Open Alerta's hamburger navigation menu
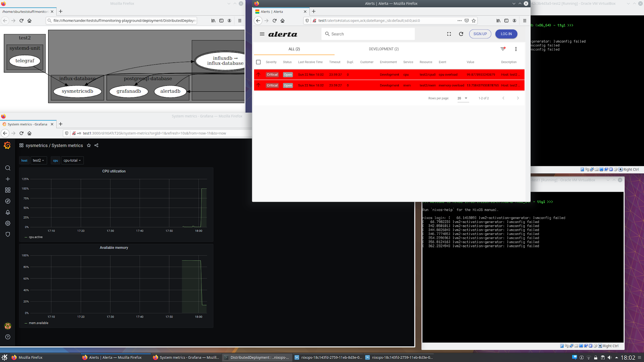The width and height of the screenshot is (644, 362). coord(262,34)
